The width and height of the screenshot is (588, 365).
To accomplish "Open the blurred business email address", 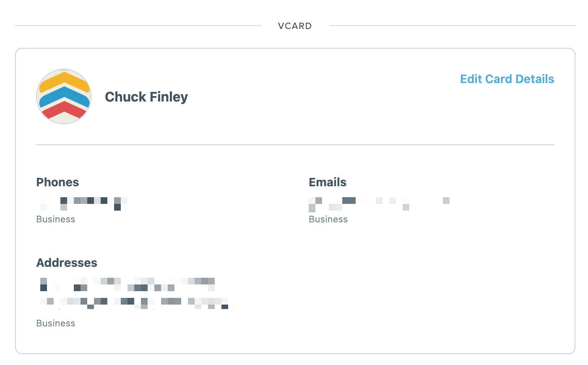I will tap(380, 204).
